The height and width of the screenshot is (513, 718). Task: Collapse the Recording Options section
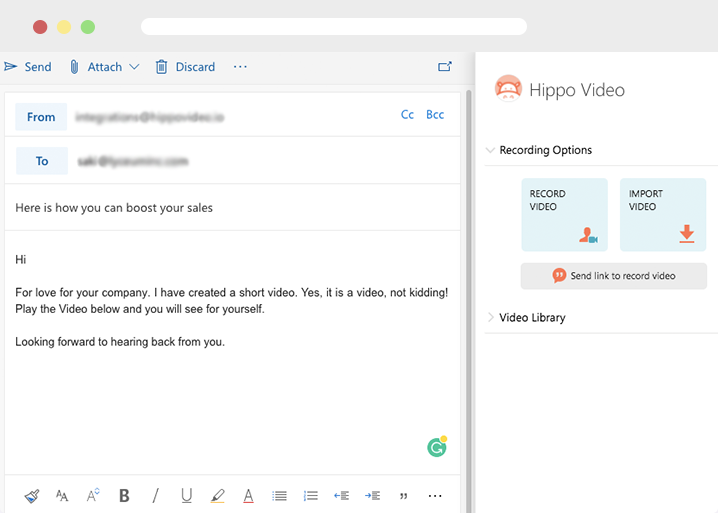tap(491, 150)
